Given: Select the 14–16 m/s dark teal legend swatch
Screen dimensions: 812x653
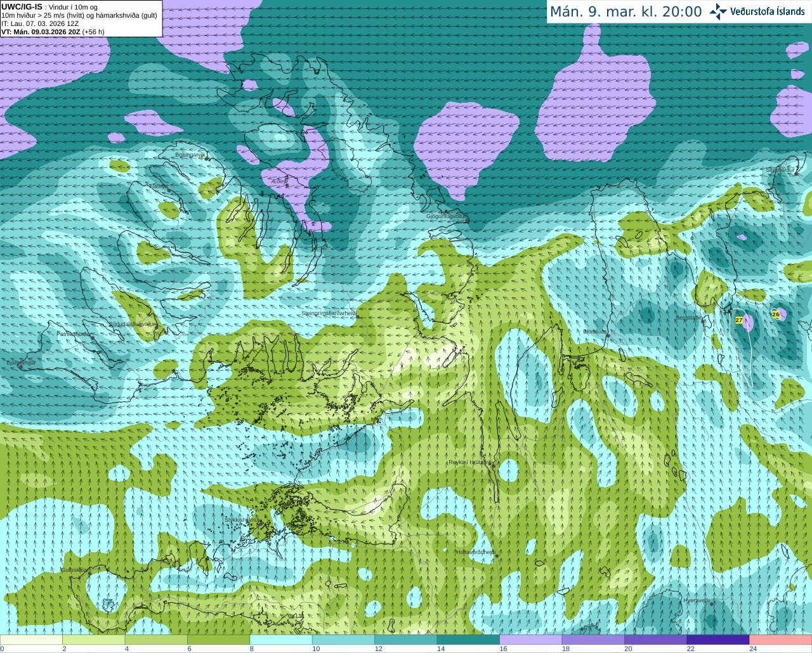Looking at the screenshot, I should (x=468, y=640).
